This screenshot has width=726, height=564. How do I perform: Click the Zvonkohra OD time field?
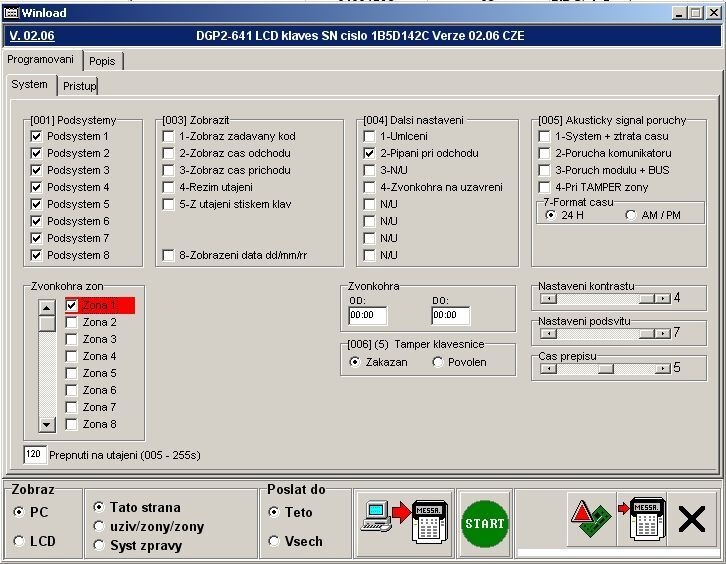pyautogui.click(x=367, y=316)
